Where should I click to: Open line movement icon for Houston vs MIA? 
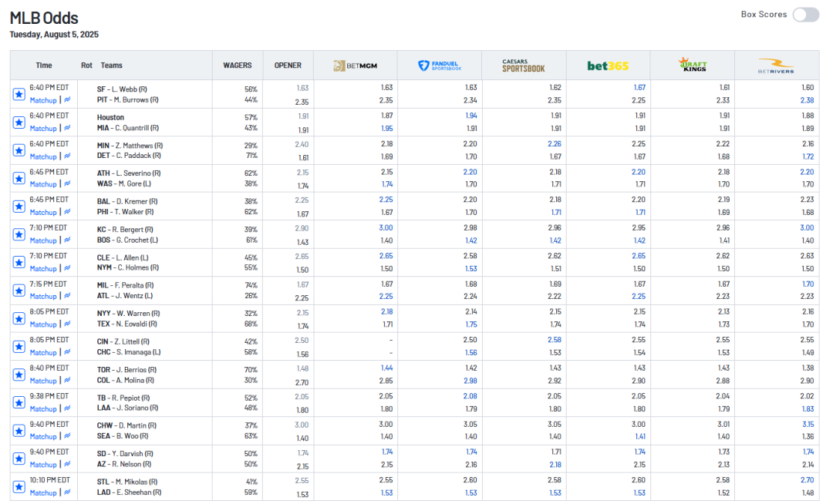coord(67,129)
